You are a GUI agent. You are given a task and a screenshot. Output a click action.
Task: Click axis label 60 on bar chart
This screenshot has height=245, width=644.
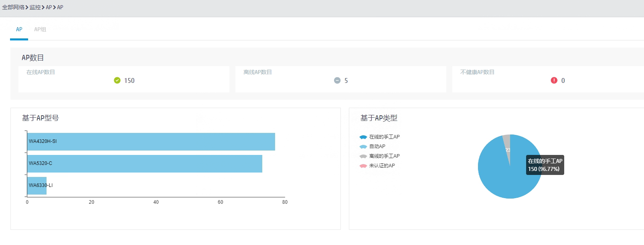(x=220, y=202)
